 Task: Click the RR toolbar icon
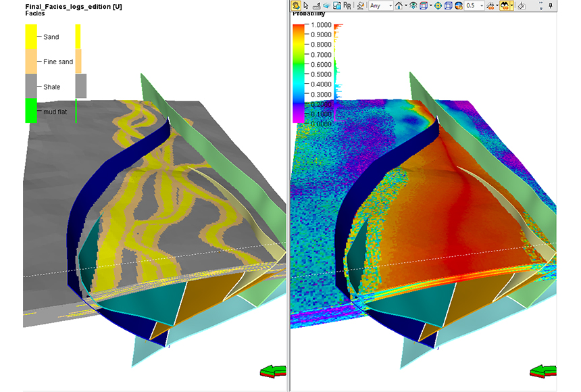point(347,5)
